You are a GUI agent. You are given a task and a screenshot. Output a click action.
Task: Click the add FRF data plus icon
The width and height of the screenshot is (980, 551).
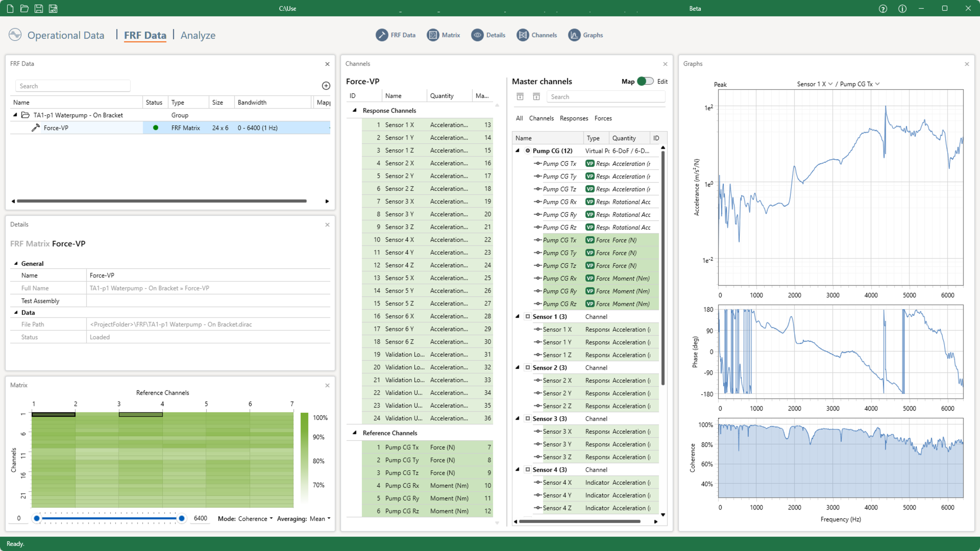[326, 86]
